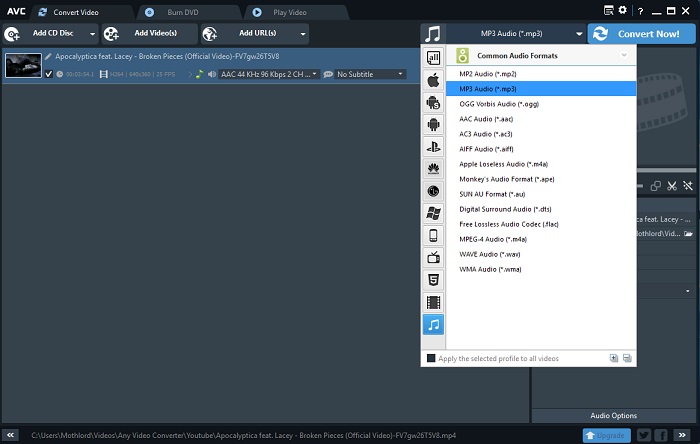Click the Add Video(s) button
The image size is (700, 444).
coord(149,34)
